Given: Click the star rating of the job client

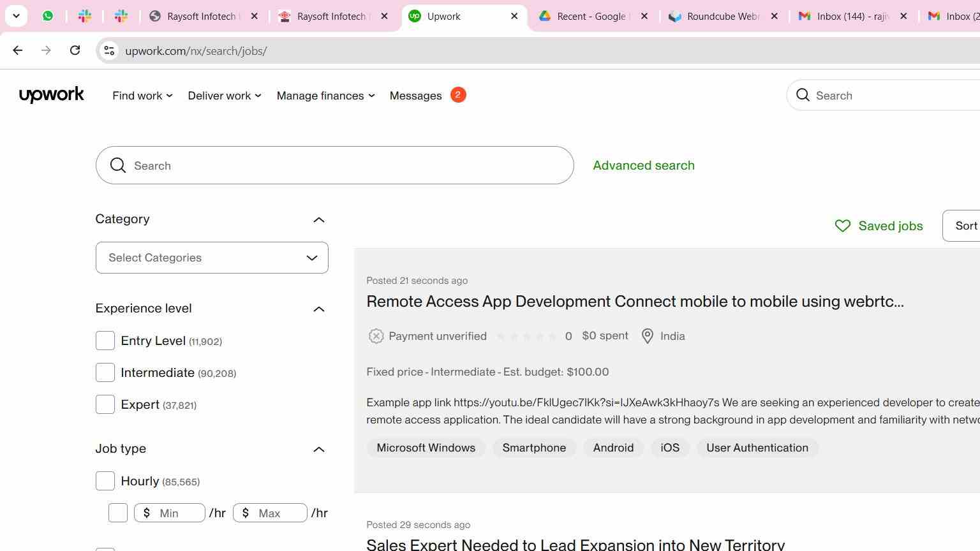Looking at the screenshot, I should point(526,336).
